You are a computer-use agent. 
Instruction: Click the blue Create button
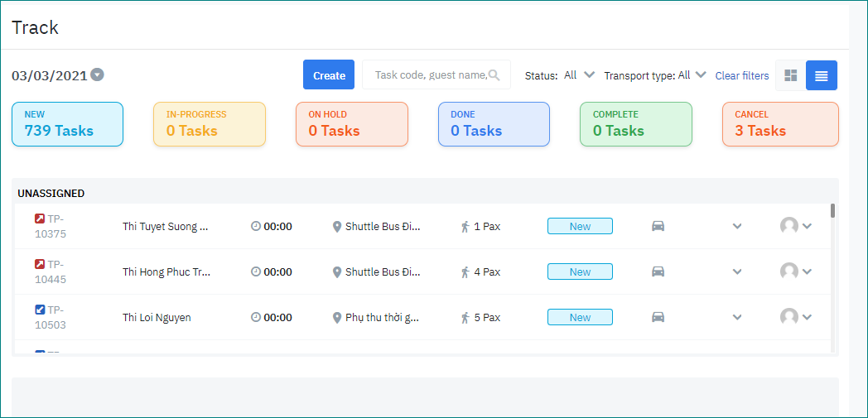329,75
